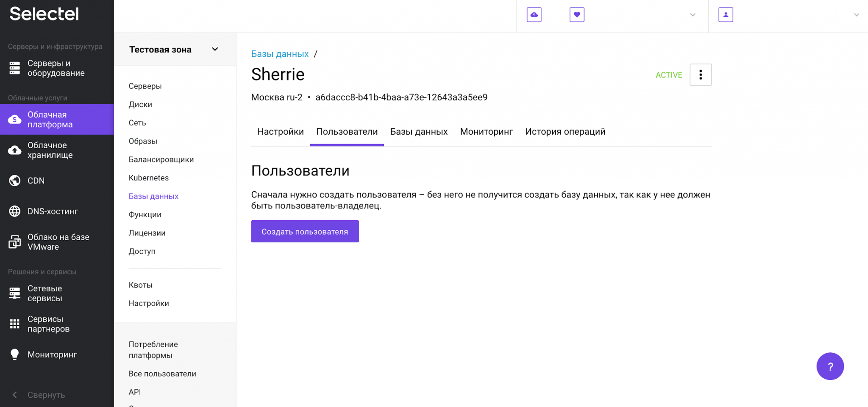This screenshot has height=407, width=868.
Task: Open the user profile icon in header
Action: [x=726, y=15]
